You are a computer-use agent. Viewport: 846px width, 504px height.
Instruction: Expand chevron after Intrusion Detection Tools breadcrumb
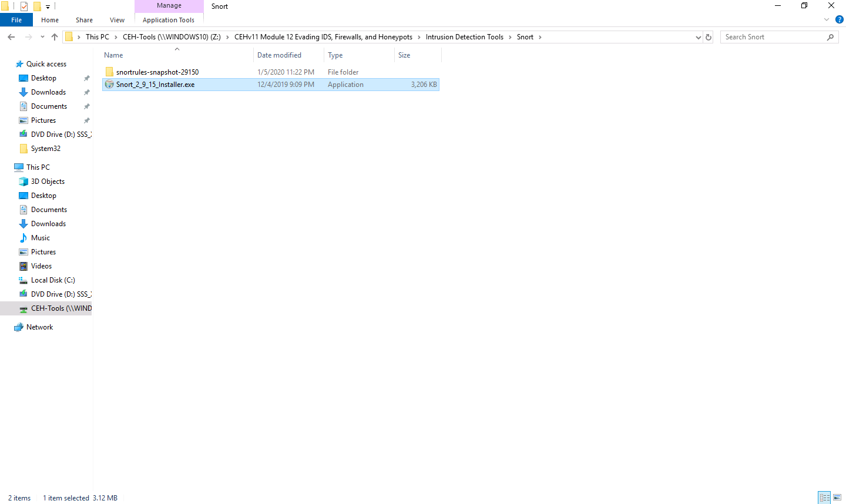pos(510,37)
